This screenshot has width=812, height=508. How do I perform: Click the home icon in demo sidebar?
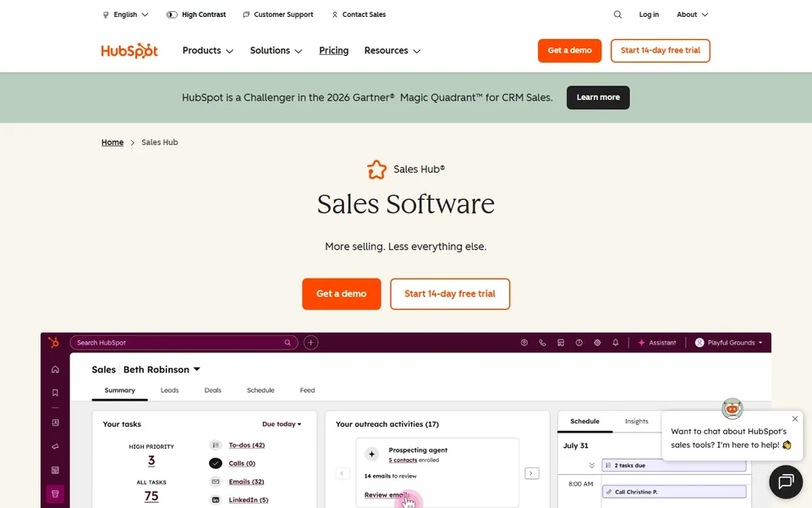click(x=56, y=370)
